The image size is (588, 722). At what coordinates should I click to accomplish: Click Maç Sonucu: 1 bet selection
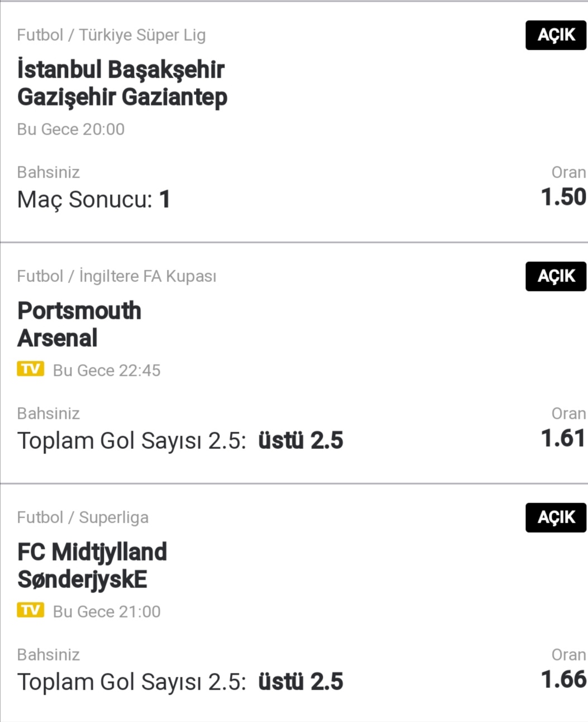pos(94,200)
